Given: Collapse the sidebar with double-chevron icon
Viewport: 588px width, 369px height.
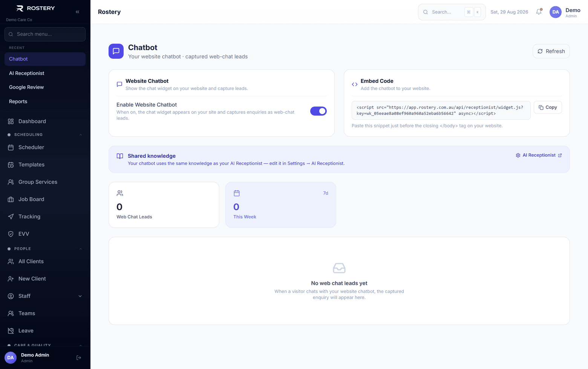Looking at the screenshot, I should (77, 12).
